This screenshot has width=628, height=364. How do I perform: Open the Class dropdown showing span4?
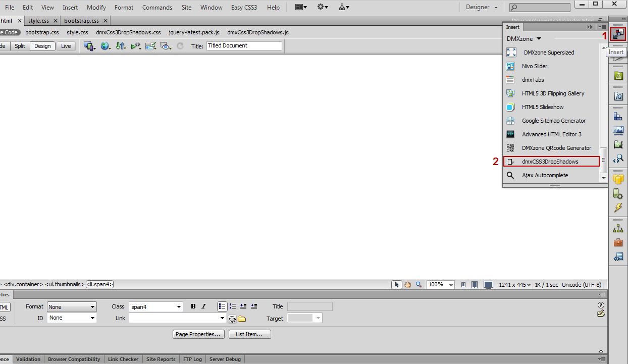click(x=155, y=307)
